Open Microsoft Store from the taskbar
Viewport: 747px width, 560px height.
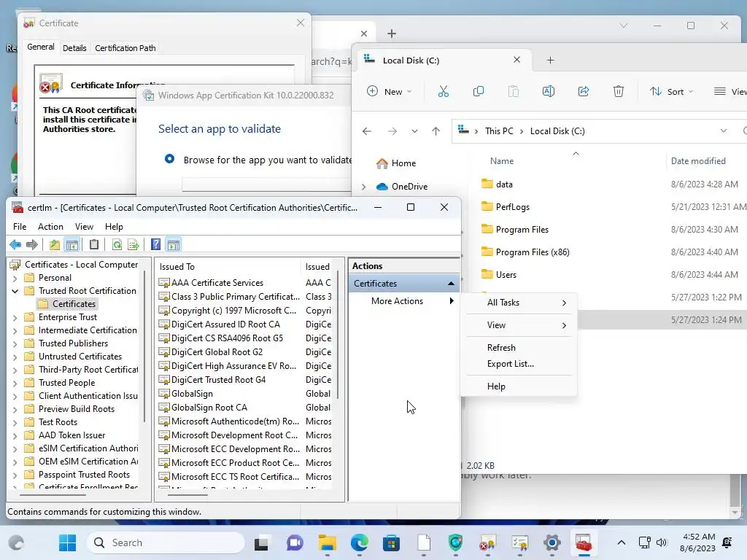[391, 542]
